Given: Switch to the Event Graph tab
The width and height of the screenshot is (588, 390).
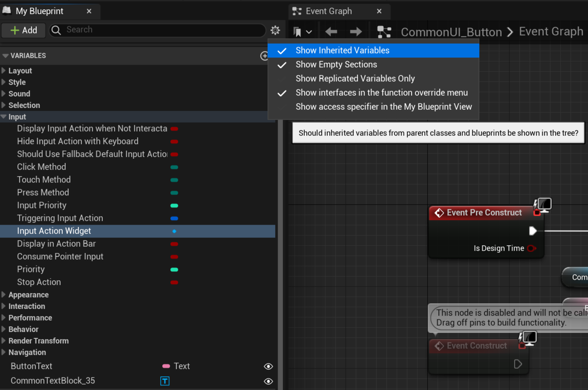Looking at the screenshot, I should click(327, 11).
